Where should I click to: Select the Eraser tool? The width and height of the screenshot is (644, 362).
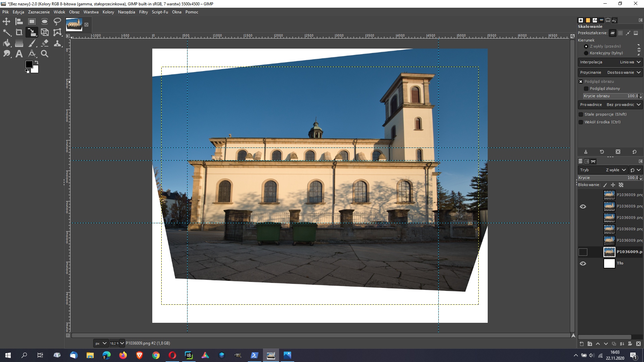click(45, 43)
